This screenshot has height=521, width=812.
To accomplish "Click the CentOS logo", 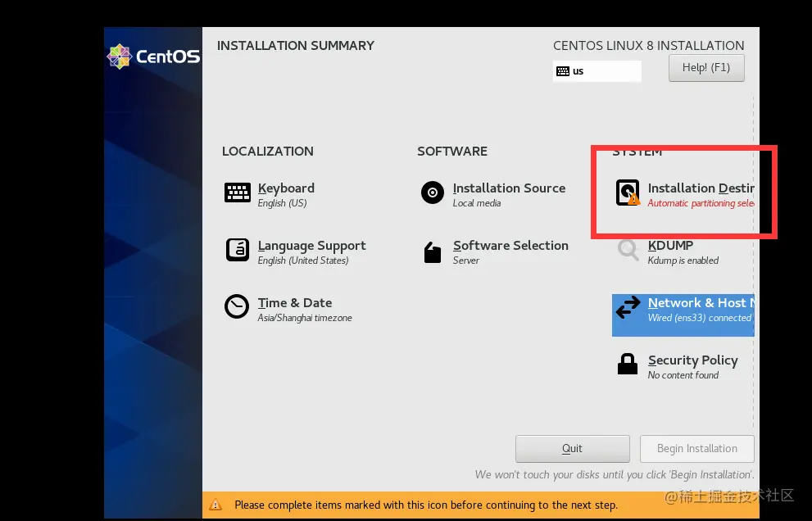I will pos(153,57).
